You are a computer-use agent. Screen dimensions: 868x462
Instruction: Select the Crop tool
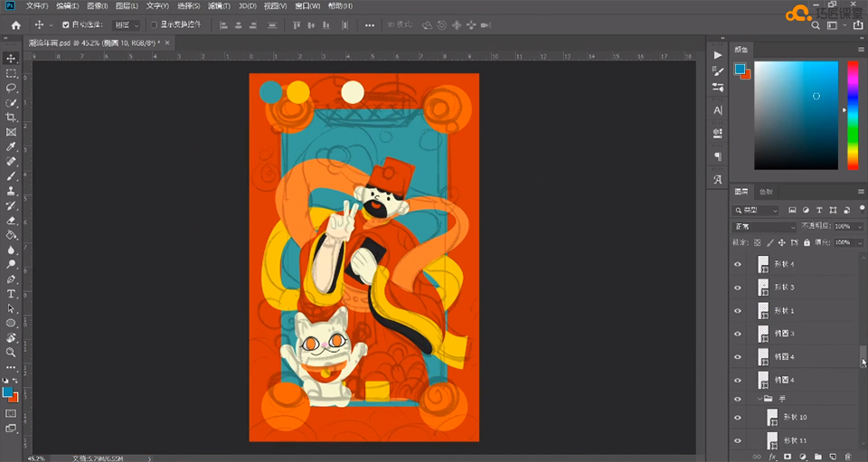point(11,118)
